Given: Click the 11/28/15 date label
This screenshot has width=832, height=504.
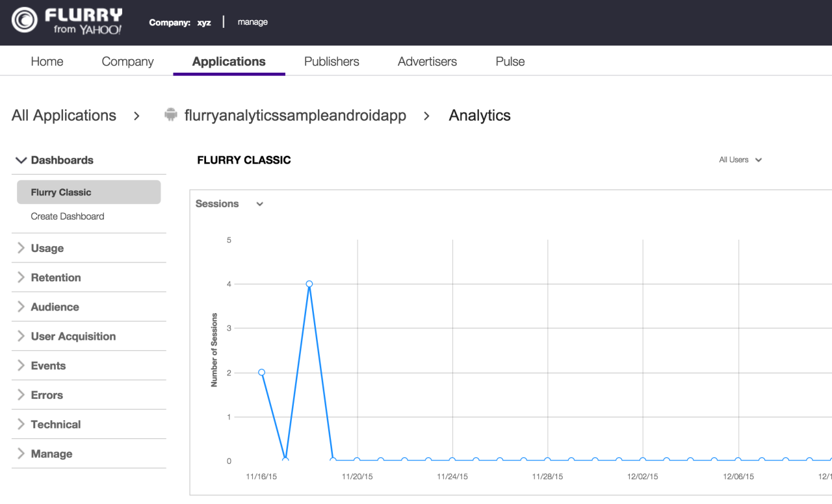Looking at the screenshot, I should click(547, 477).
